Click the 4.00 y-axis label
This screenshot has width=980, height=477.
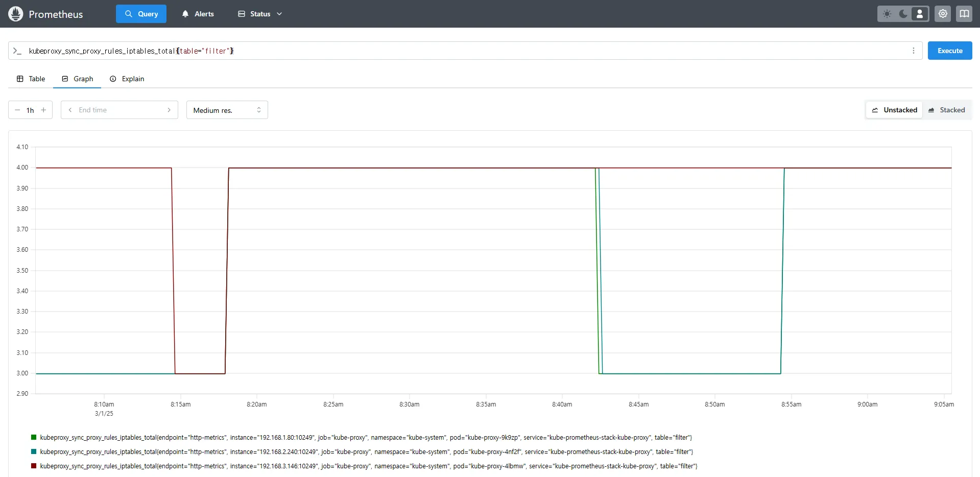tap(22, 168)
